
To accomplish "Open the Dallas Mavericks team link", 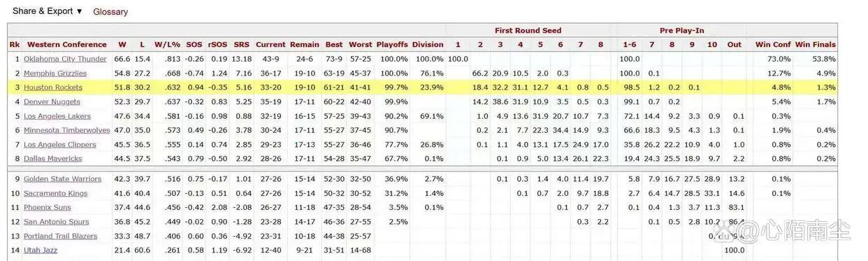I will point(53,159).
